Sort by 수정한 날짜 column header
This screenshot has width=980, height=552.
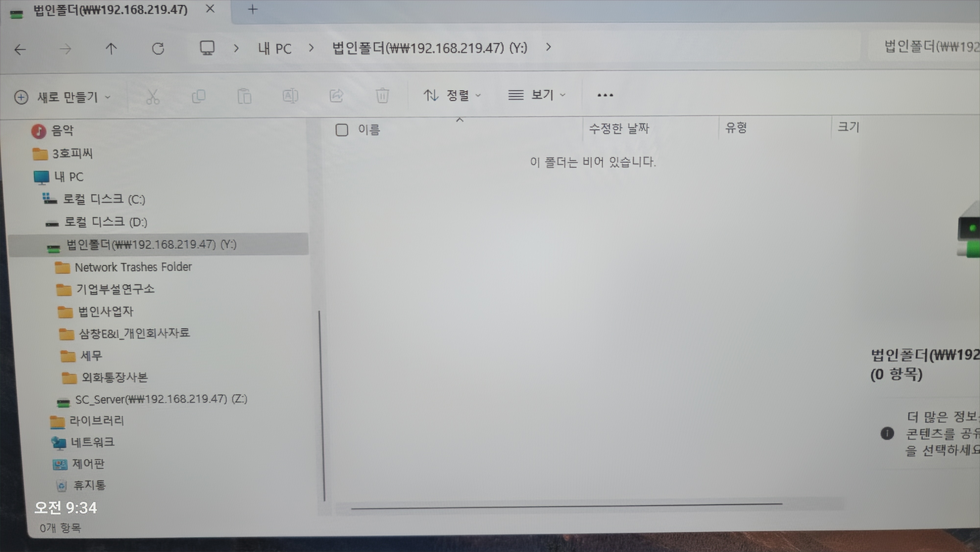pos(619,128)
